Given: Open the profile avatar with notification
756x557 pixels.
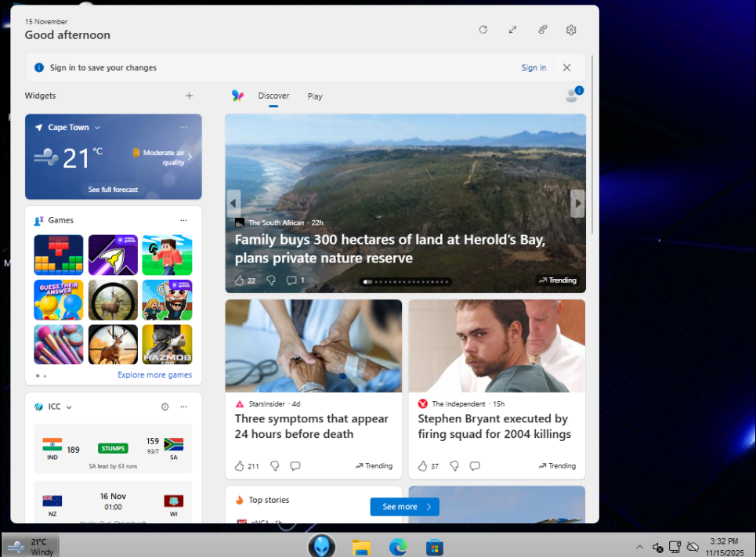Looking at the screenshot, I should click(573, 95).
